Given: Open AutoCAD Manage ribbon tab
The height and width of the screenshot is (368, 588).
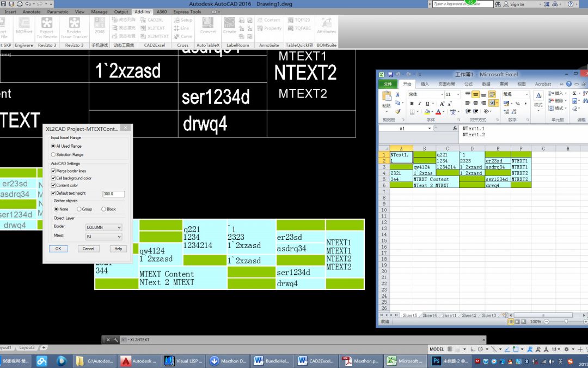Looking at the screenshot, I should pyautogui.click(x=99, y=11).
